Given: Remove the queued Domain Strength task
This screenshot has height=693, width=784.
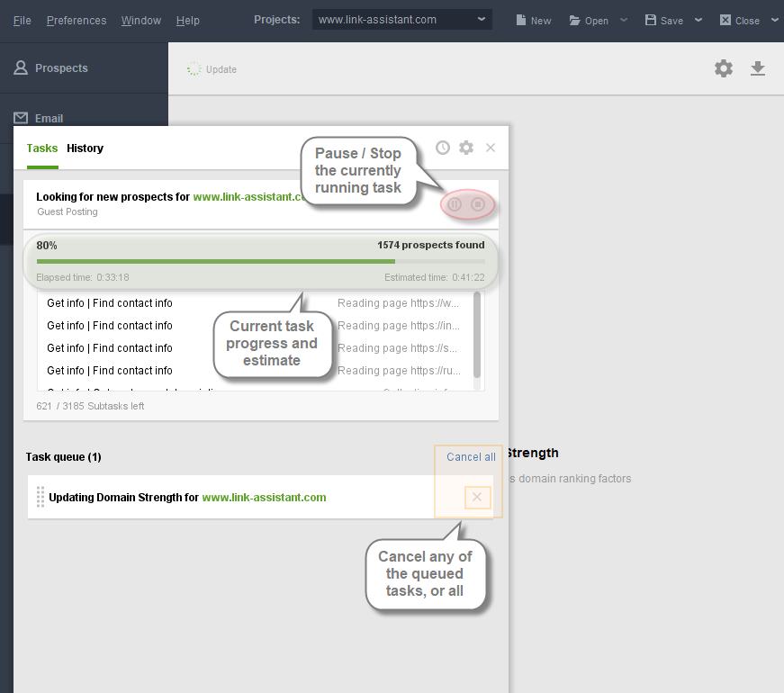Looking at the screenshot, I should [477, 497].
